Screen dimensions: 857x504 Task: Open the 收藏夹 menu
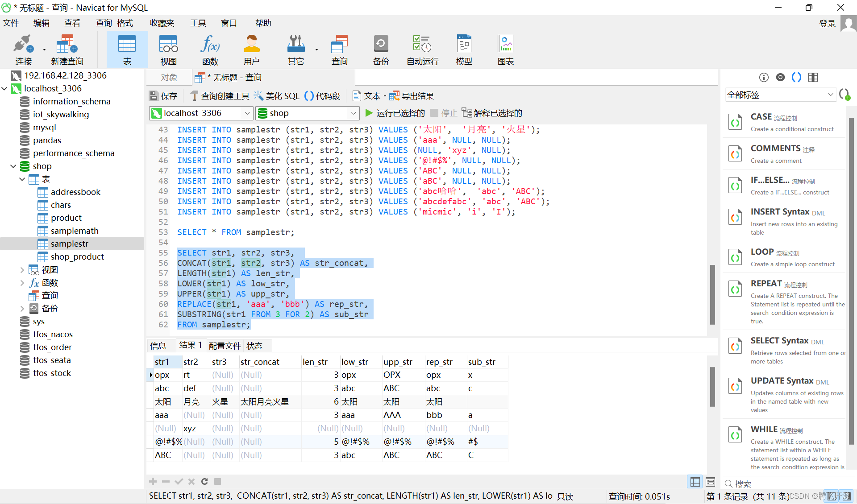[162, 23]
